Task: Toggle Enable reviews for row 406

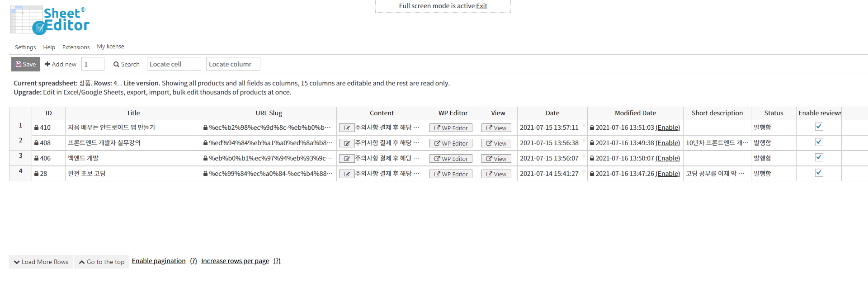Action: click(x=819, y=157)
